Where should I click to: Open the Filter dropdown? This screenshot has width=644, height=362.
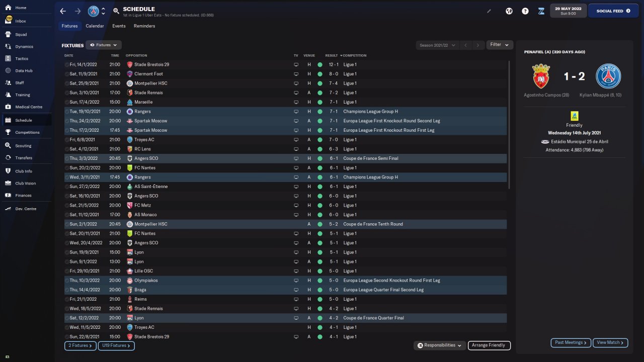pos(500,45)
